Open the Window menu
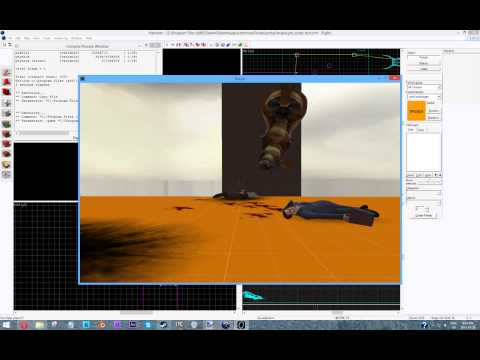 pos(76,38)
